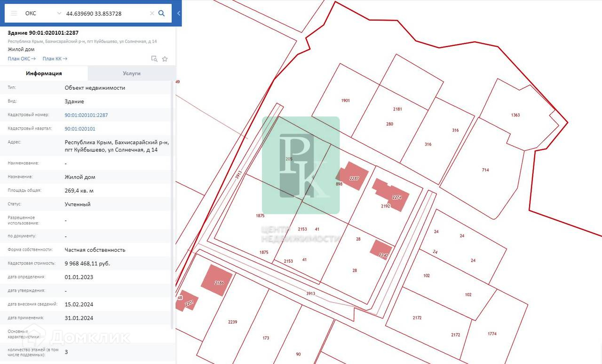Screen dimensions: 602x364
Task: Click parcel label 898 on the map
Action: pyautogui.click(x=339, y=184)
